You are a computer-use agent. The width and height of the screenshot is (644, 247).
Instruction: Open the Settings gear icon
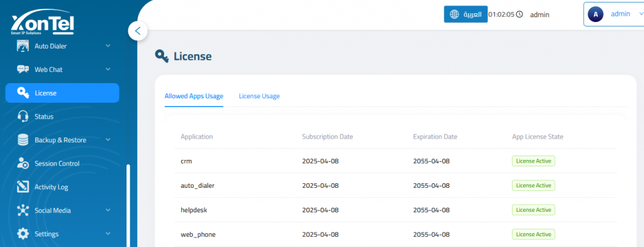(x=23, y=234)
